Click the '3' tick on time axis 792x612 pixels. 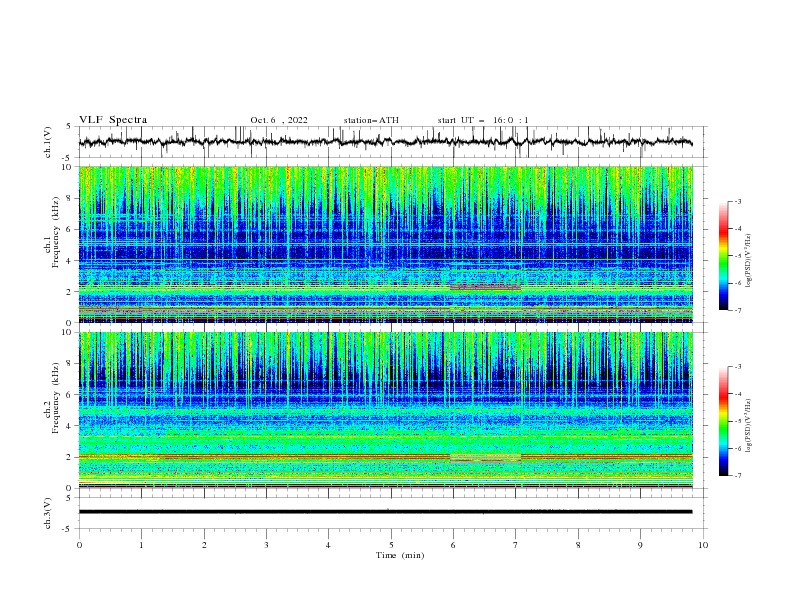click(266, 545)
